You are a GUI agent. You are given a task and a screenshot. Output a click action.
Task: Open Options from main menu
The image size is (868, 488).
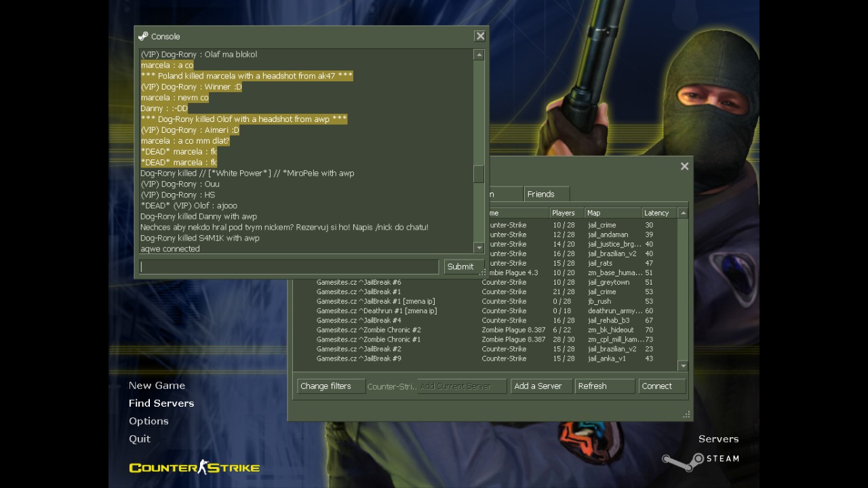pos(149,421)
